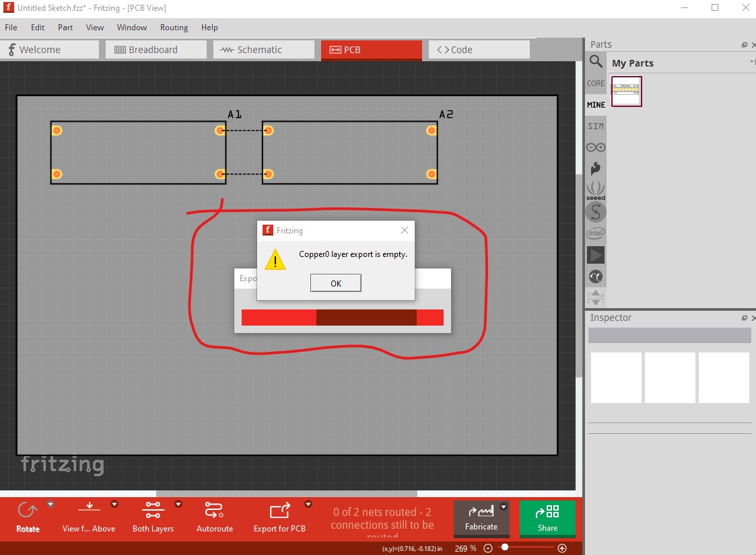
Task: Start Autoroute from the bottom toolbar
Action: 215,517
